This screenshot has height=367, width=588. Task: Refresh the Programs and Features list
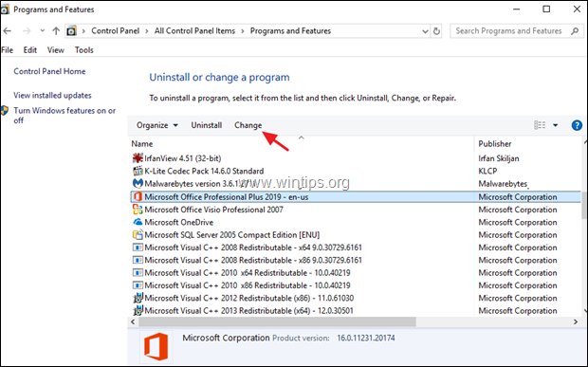[x=436, y=31]
